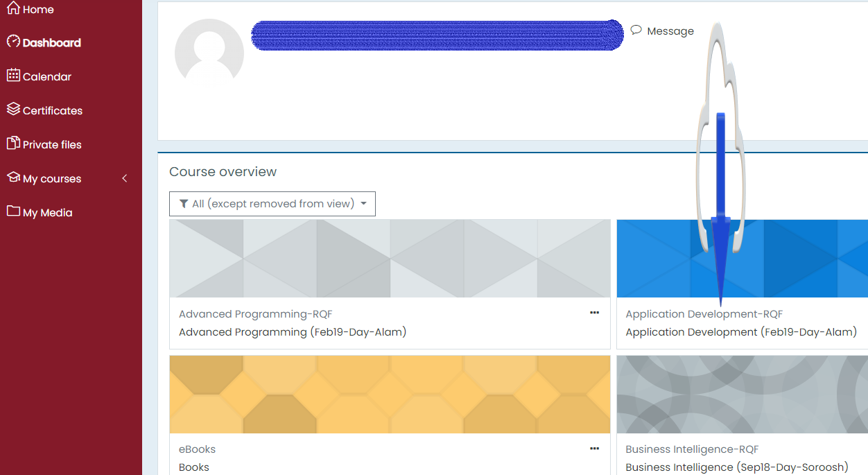
Task: Click the My courses graduation cap icon
Action: tap(13, 178)
